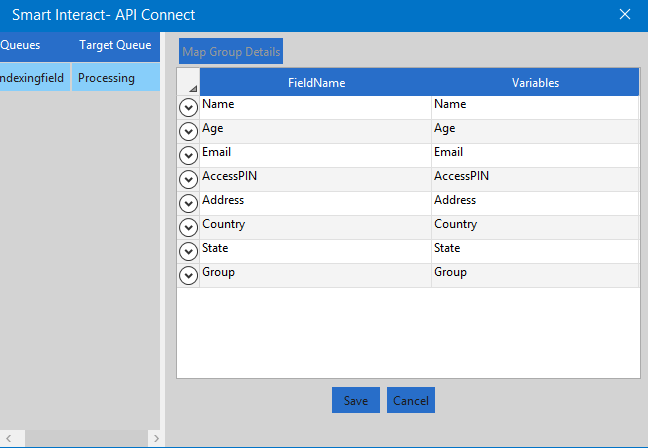This screenshot has width=648, height=448.
Task: Sort by the FieldName column header
Action: tap(316, 83)
